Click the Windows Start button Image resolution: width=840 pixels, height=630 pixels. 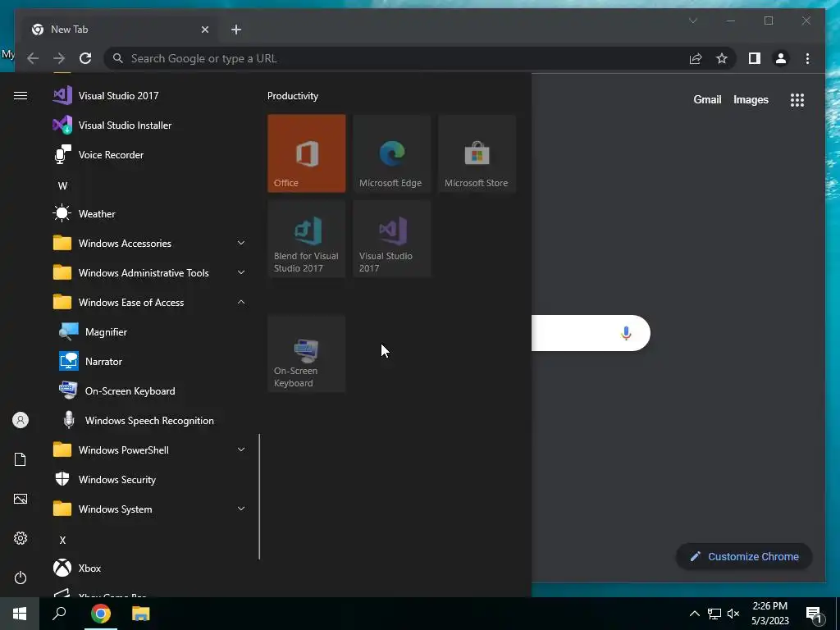20,614
